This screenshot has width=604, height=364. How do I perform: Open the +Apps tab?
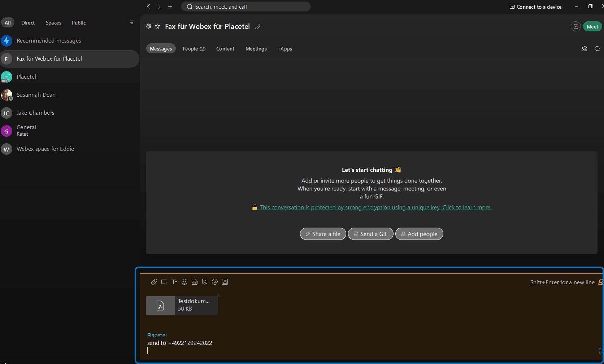pos(285,49)
